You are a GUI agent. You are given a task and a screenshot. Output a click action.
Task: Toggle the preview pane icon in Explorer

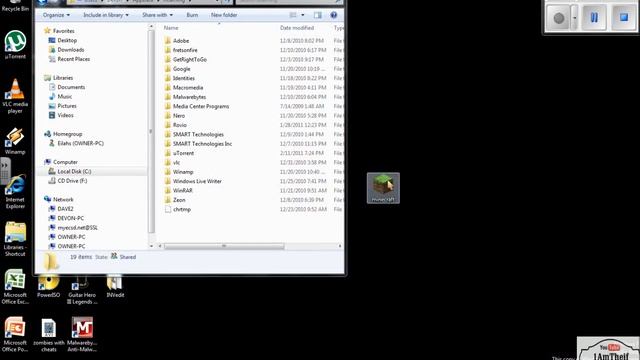pos(318,15)
